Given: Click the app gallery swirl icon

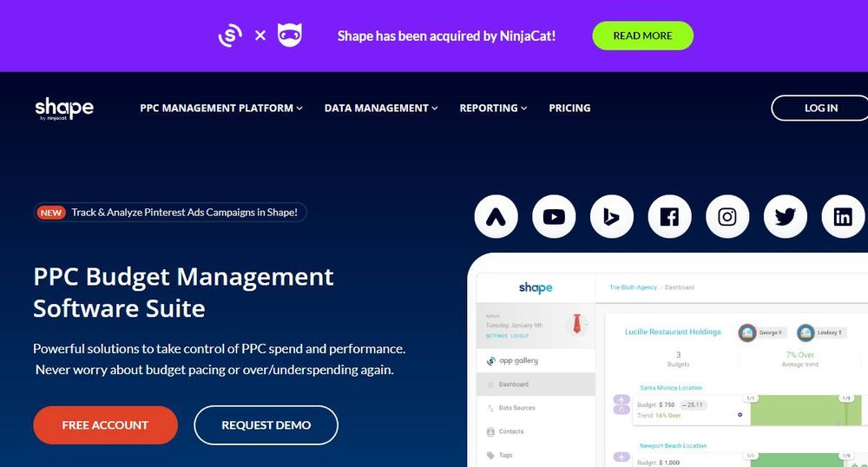Looking at the screenshot, I should point(490,361).
